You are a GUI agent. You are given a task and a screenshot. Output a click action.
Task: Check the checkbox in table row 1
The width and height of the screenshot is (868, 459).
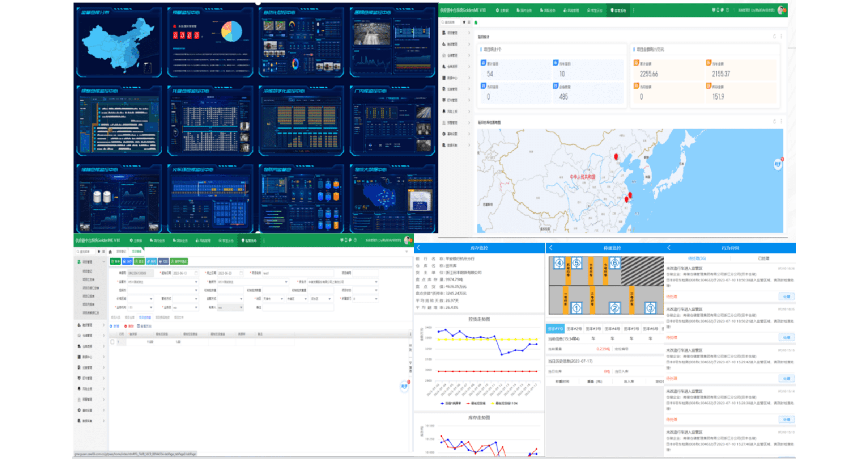point(112,342)
